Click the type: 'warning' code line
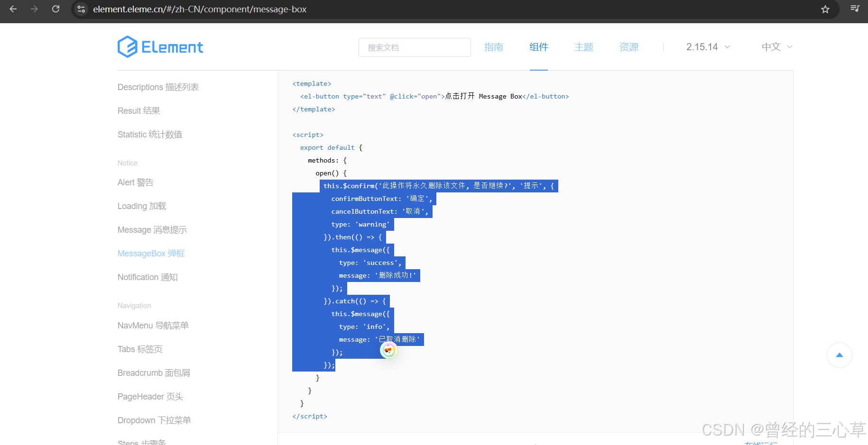 click(x=360, y=225)
